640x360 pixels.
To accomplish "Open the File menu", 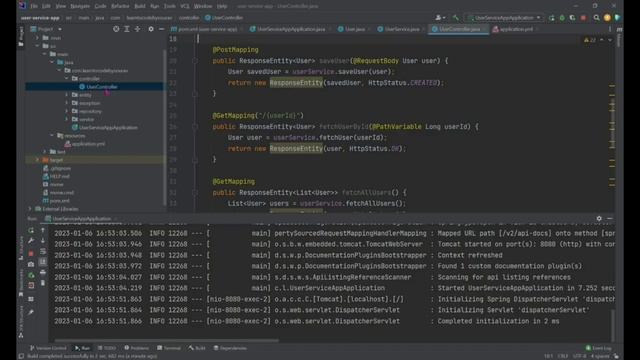I will tap(34, 6).
